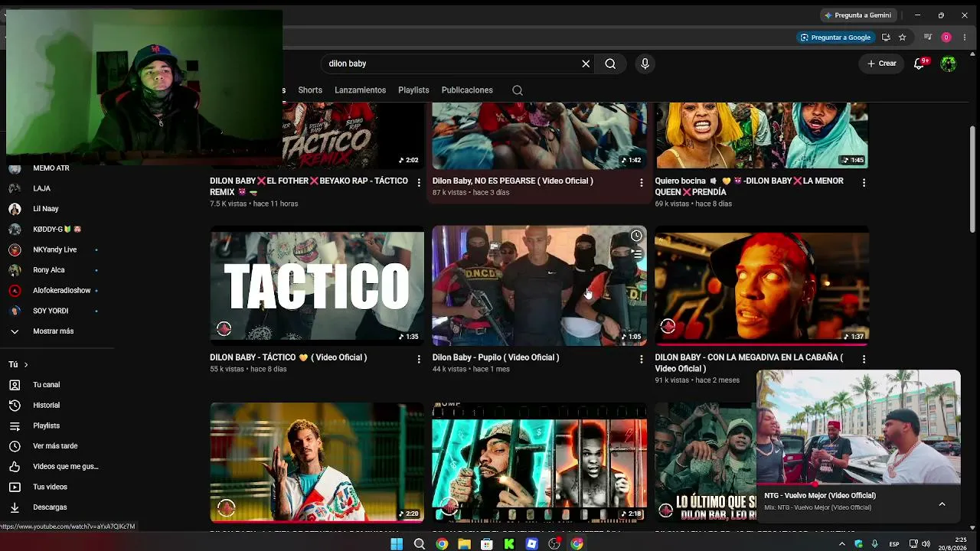The width and height of the screenshot is (980, 551).
Task: Open options for TÁCTICO REMIX video
Action: coord(419,183)
